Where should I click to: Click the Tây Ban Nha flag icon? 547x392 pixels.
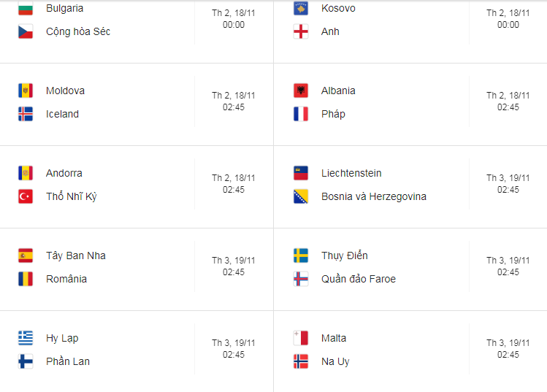26,255
